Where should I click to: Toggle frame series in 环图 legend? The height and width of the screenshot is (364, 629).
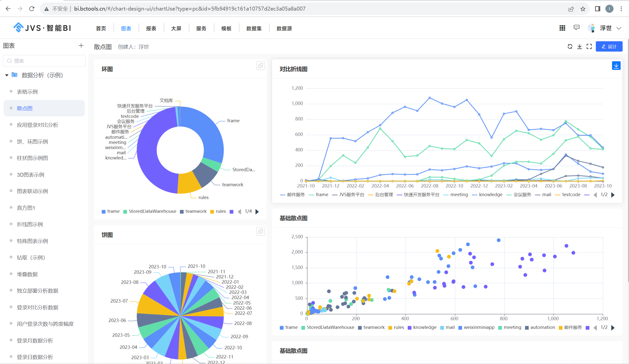(111, 211)
